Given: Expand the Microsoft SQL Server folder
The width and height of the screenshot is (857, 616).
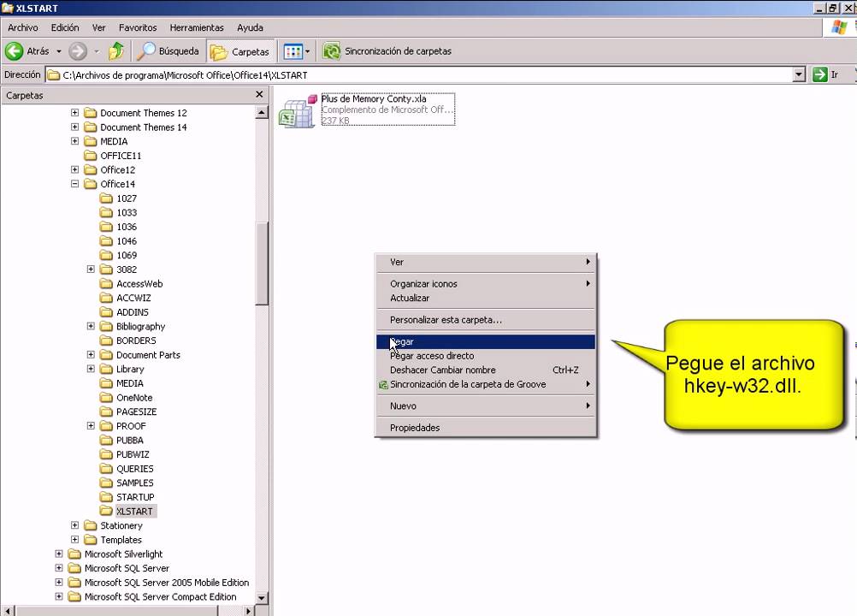Looking at the screenshot, I should point(59,568).
